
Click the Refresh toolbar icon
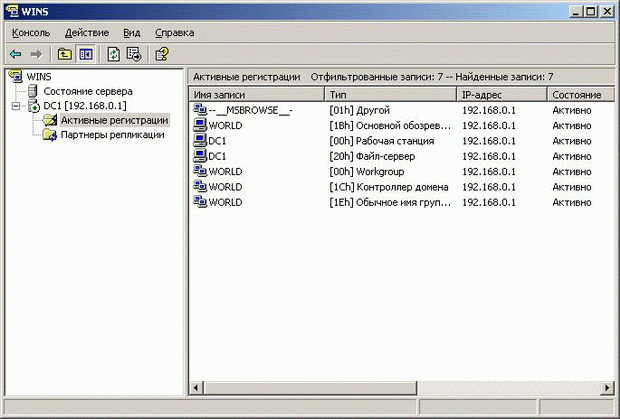click(113, 54)
